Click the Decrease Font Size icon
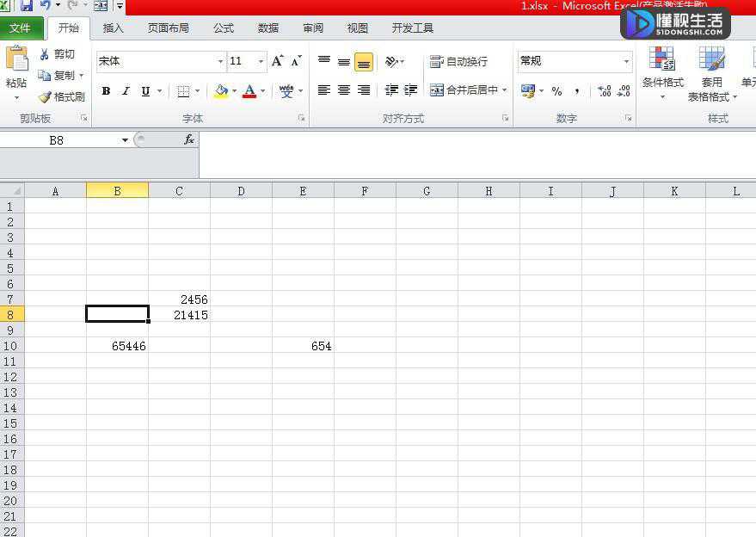Screen dimensions: 756x537 [296, 61]
